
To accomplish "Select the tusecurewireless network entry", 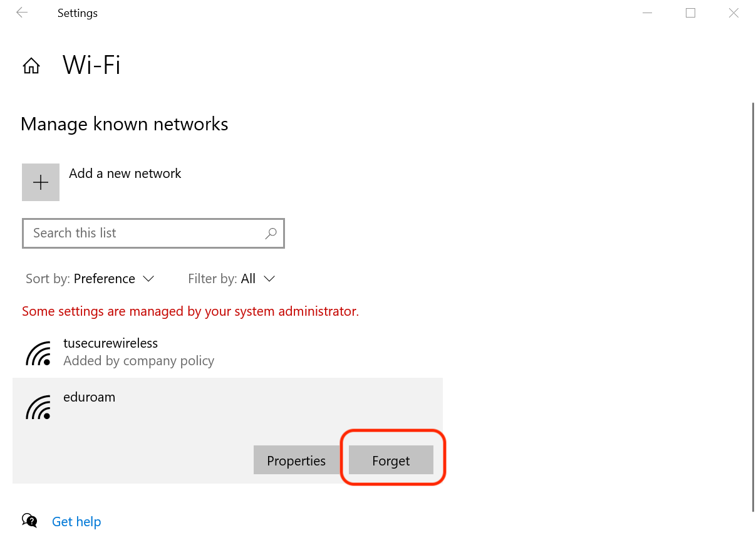I will point(110,343).
